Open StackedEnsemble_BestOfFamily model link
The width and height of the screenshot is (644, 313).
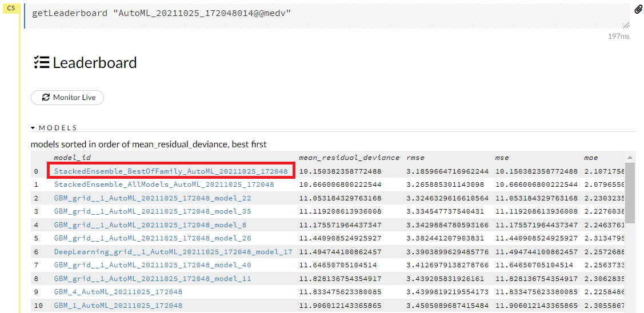171,171
